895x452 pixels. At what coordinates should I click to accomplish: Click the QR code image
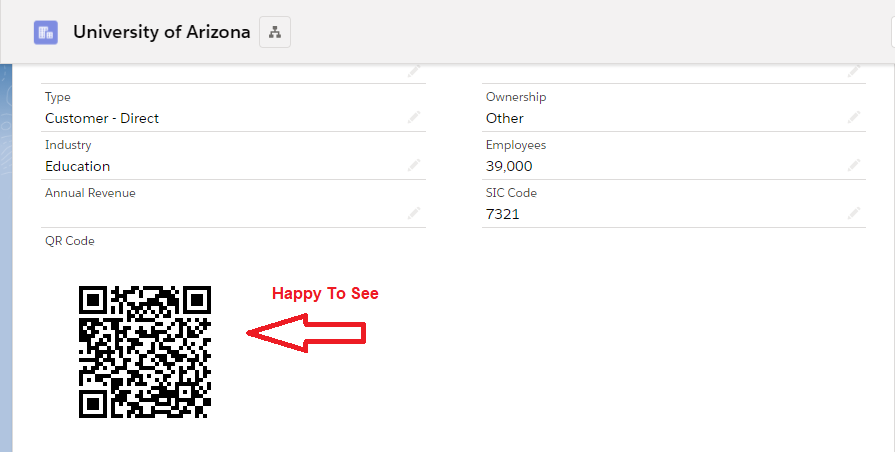pyautogui.click(x=145, y=351)
